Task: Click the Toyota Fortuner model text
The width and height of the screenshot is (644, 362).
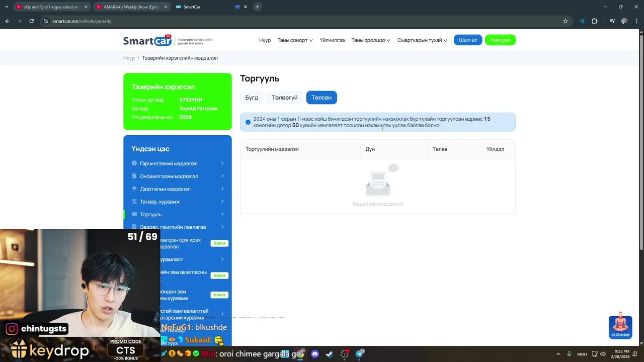Action: [198, 109]
